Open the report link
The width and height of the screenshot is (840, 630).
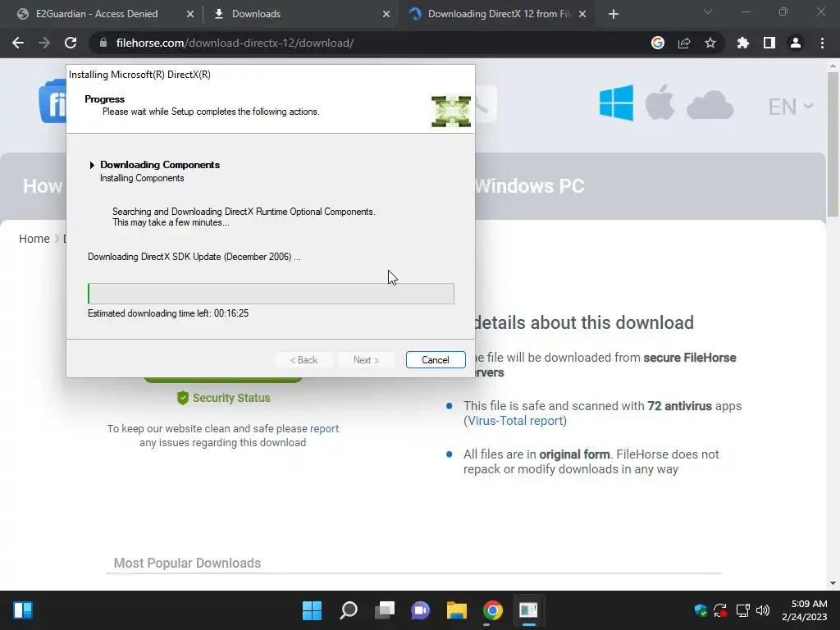(324, 428)
